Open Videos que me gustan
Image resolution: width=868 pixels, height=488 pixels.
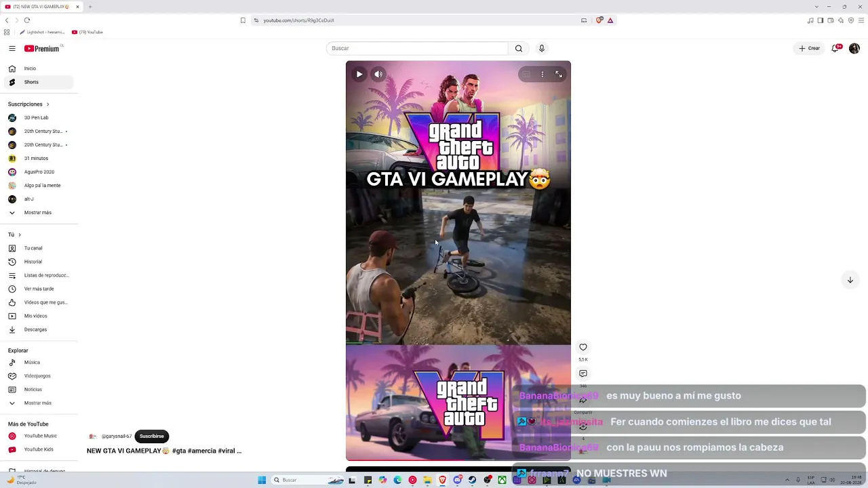point(38,302)
